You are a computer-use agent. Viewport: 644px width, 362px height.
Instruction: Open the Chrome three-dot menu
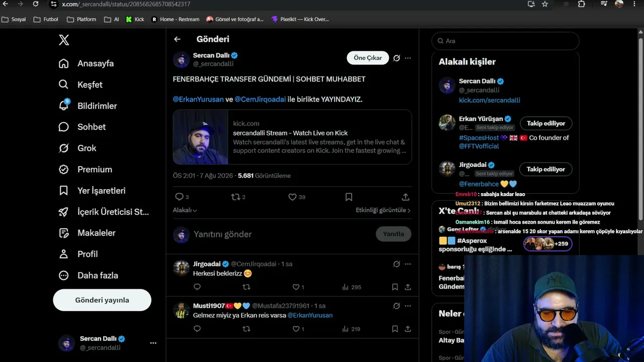point(633,4)
